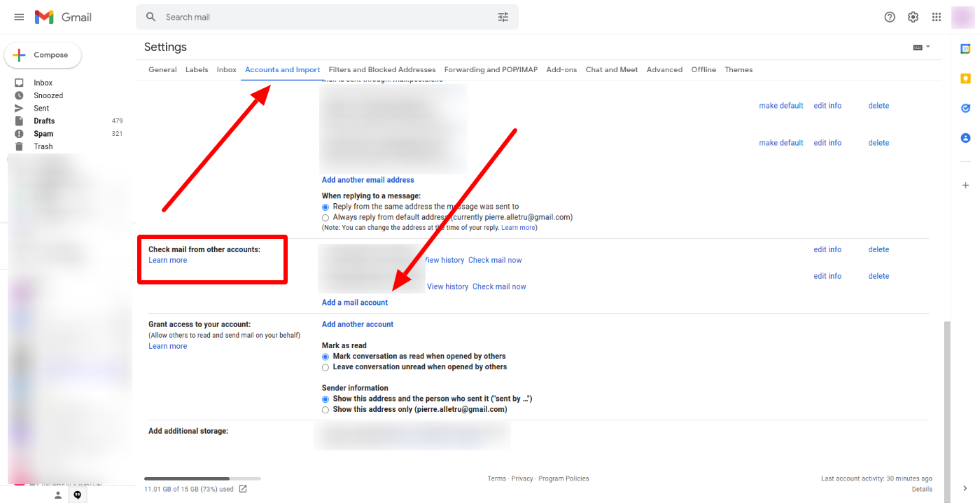Switch to the Add-ons tab
This screenshot has height=503, width=980.
(561, 69)
